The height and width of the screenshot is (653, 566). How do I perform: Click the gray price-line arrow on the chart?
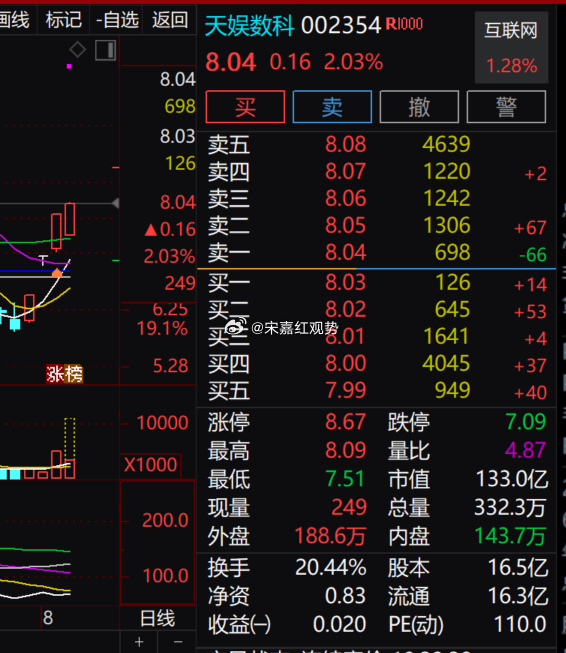pos(116,203)
